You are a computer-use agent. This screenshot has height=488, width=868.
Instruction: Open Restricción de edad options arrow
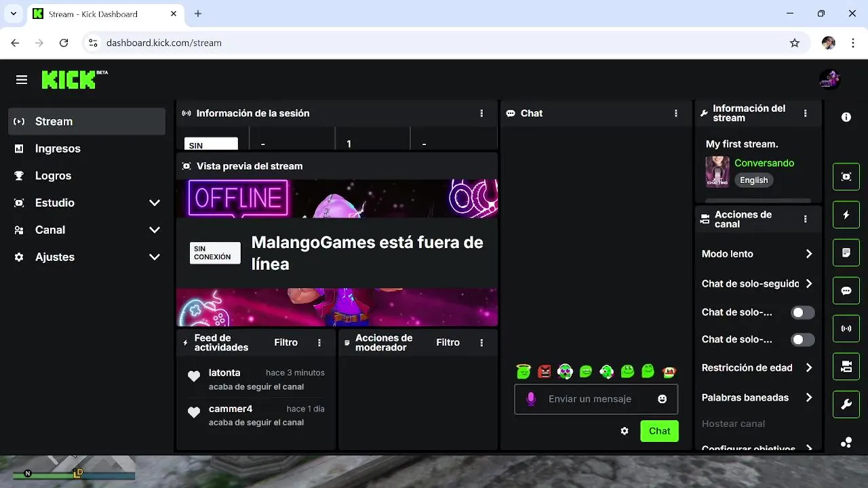(809, 367)
